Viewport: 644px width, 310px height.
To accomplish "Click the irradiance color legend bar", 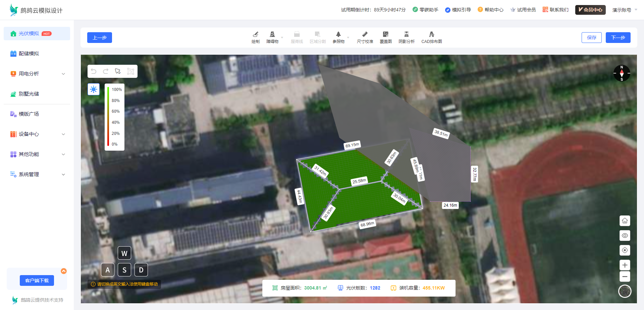I will (x=108, y=117).
